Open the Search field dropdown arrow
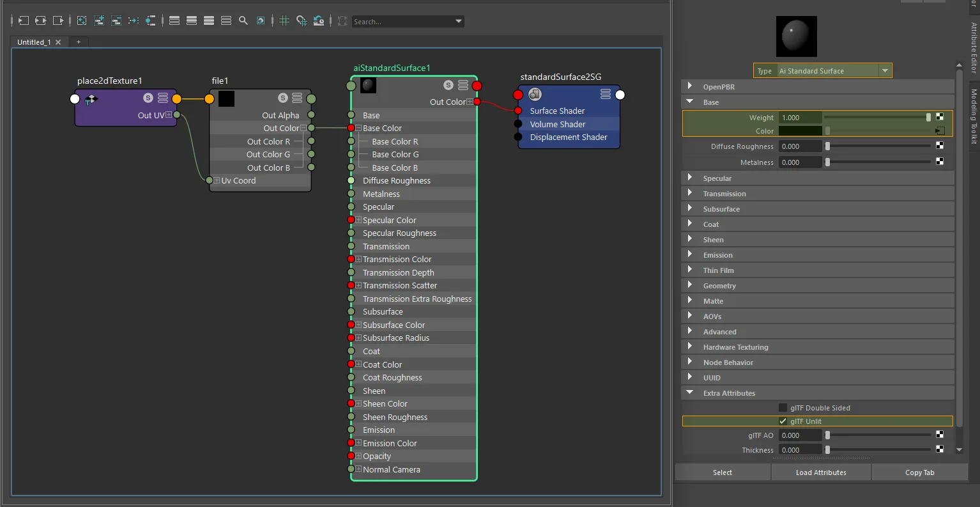The height and width of the screenshot is (507, 980). pos(459,21)
